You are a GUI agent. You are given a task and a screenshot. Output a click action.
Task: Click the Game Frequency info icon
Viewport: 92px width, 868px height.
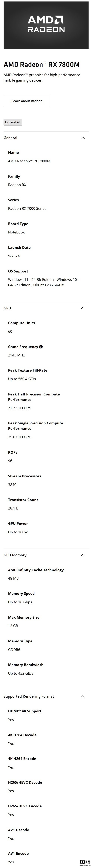pyautogui.click(x=41, y=347)
